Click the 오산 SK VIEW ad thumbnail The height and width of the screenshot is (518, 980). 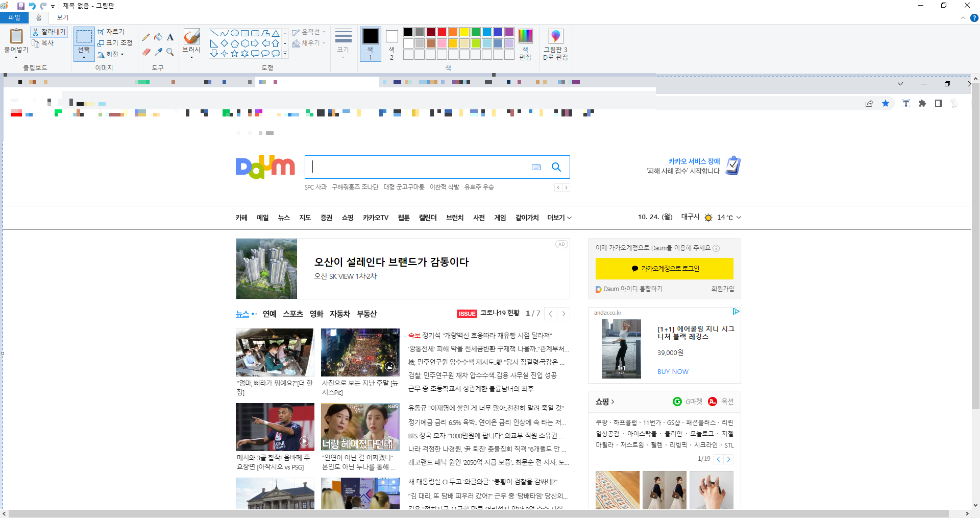(266, 269)
